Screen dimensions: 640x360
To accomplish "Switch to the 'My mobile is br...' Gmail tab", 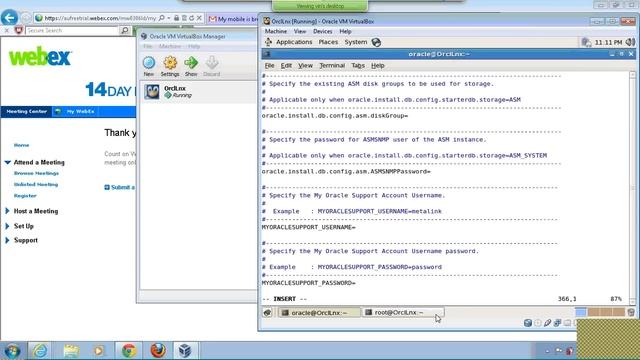I will 233,19.
